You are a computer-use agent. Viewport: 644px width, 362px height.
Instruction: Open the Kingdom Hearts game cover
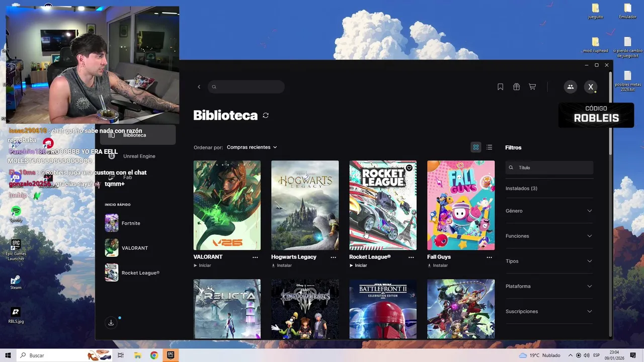click(x=305, y=309)
